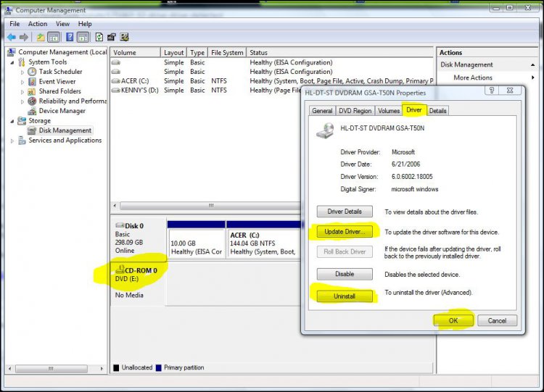
Task: Expand the Task Scheduler node arrow
Action: coord(22,72)
